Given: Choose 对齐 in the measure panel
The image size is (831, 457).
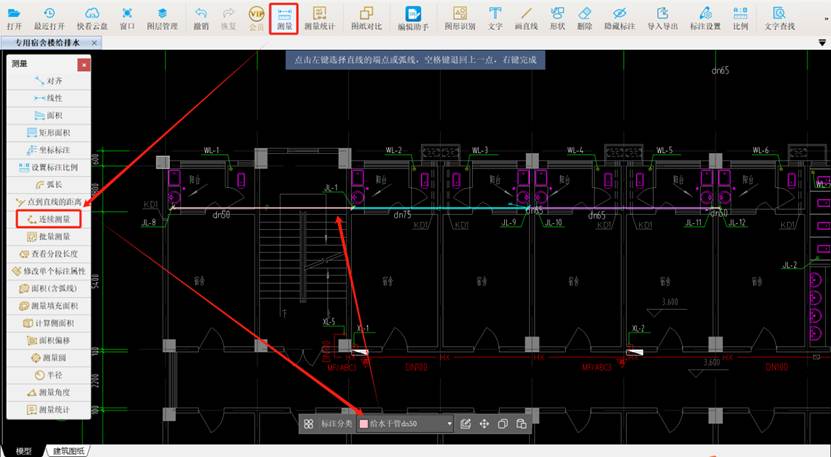Looking at the screenshot, I should tap(49, 81).
